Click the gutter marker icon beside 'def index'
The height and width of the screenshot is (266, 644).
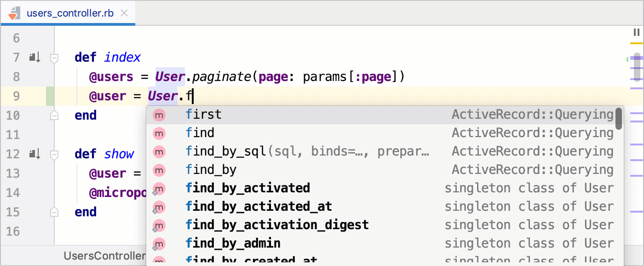tap(34, 57)
